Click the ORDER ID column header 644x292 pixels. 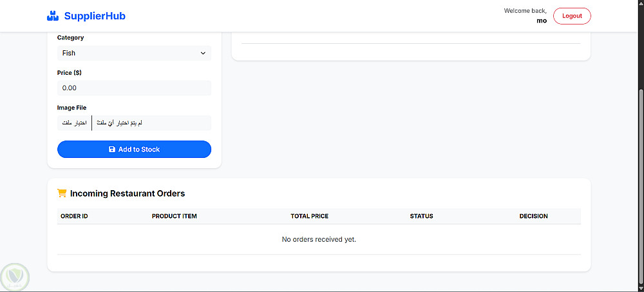click(x=74, y=216)
